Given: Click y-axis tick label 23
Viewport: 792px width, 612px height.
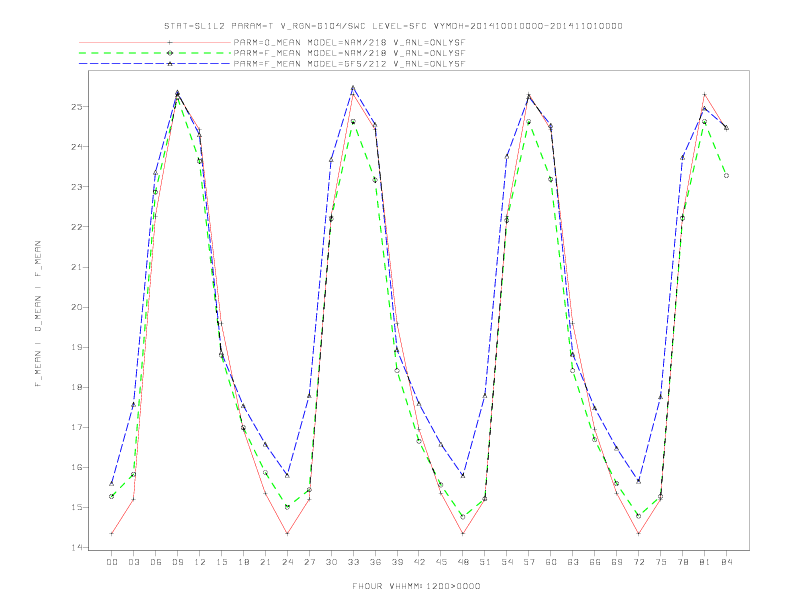Looking at the screenshot, I should click(76, 187).
